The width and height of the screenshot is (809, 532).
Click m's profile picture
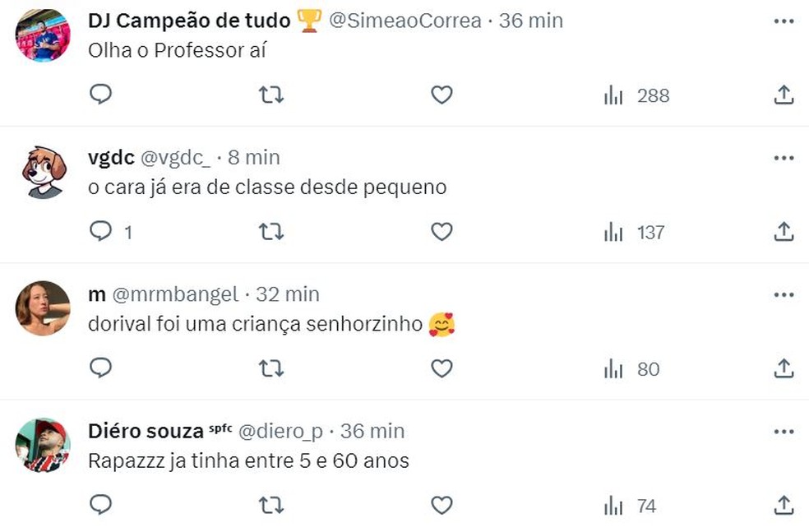pos(44,308)
